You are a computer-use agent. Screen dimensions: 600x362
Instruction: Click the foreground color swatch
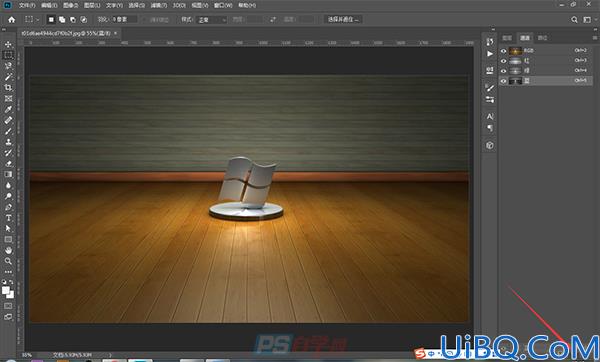(6, 291)
